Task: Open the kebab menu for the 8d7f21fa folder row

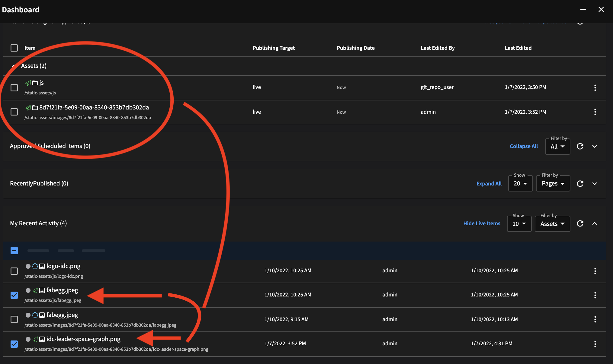Action: click(x=595, y=112)
